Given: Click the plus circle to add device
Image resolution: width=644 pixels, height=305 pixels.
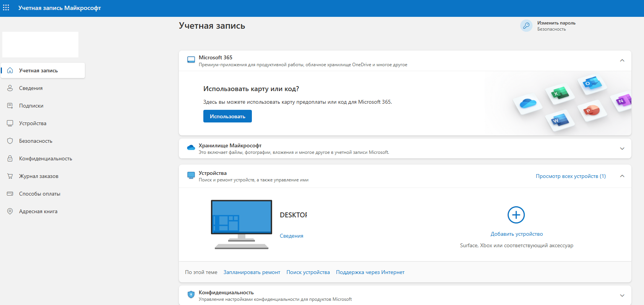Looking at the screenshot, I should point(516,215).
